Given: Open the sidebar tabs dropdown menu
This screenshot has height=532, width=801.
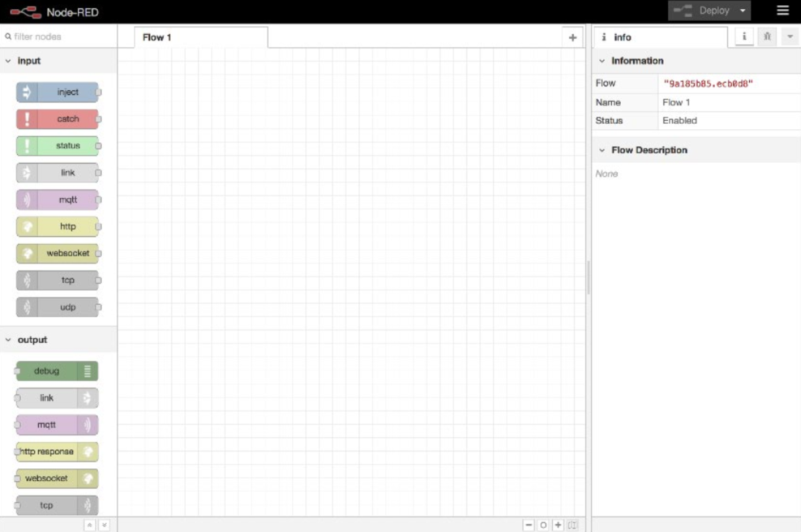Looking at the screenshot, I should (x=790, y=36).
